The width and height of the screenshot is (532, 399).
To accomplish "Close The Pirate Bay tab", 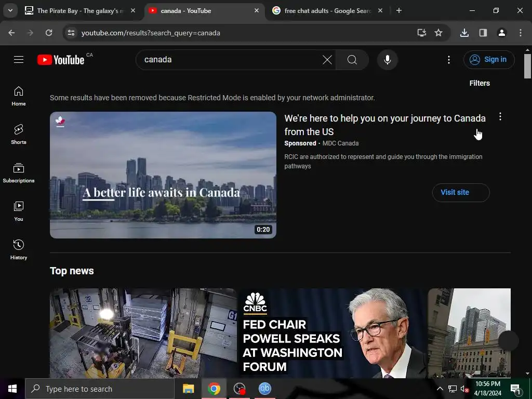I will pyautogui.click(x=133, y=11).
